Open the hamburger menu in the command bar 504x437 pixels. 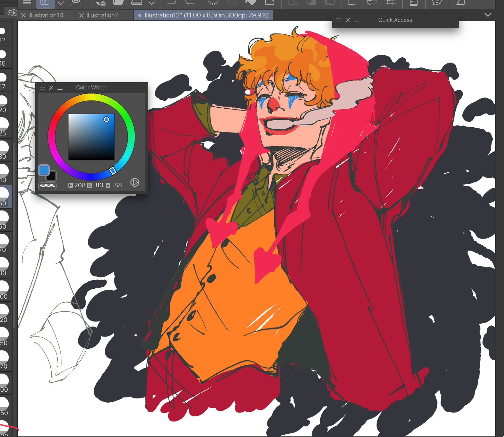click(x=27, y=2)
